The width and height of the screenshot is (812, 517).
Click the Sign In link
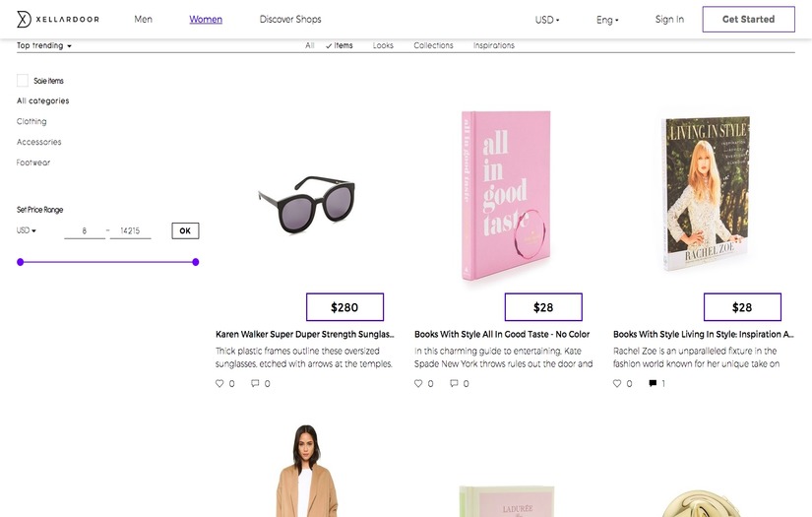click(x=669, y=20)
